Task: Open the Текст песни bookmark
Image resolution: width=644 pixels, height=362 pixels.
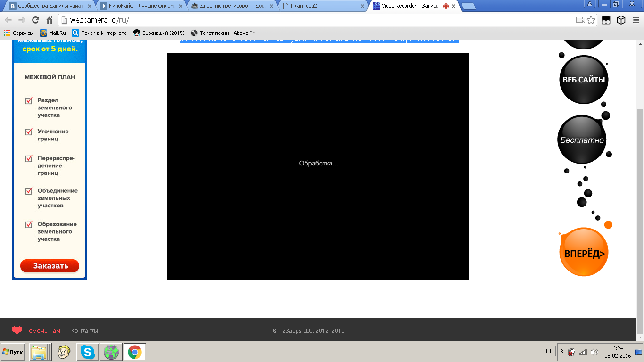Action: pos(223,33)
